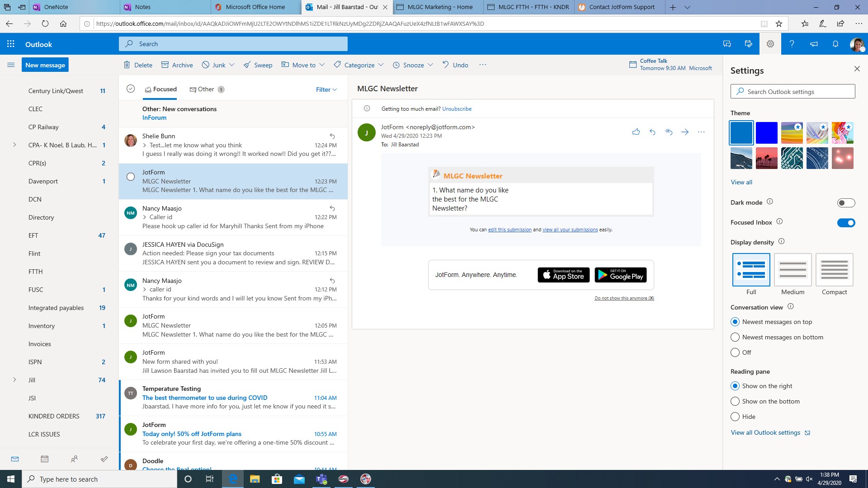The image size is (868, 488).
Task: Expand the Jill folder
Action: (x=14, y=380)
